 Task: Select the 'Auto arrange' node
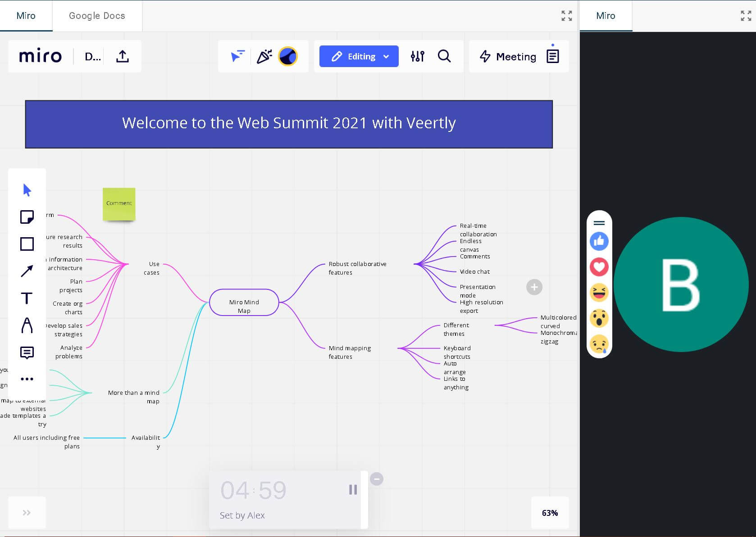click(x=455, y=368)
